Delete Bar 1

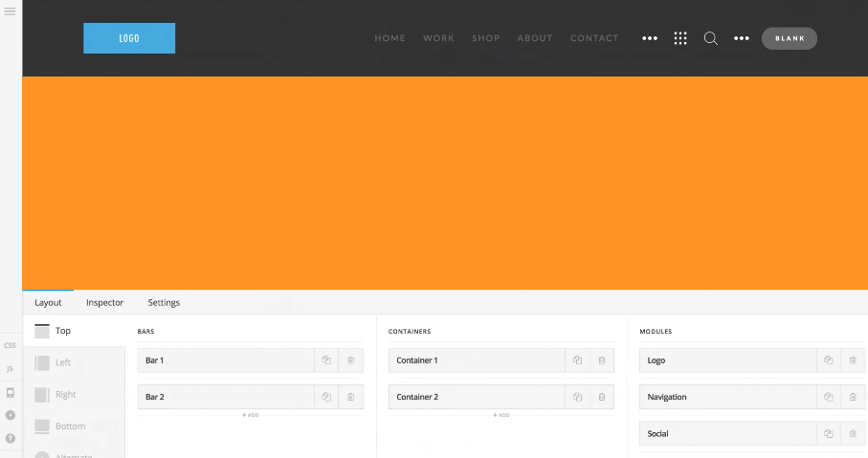tap(351, 360)
